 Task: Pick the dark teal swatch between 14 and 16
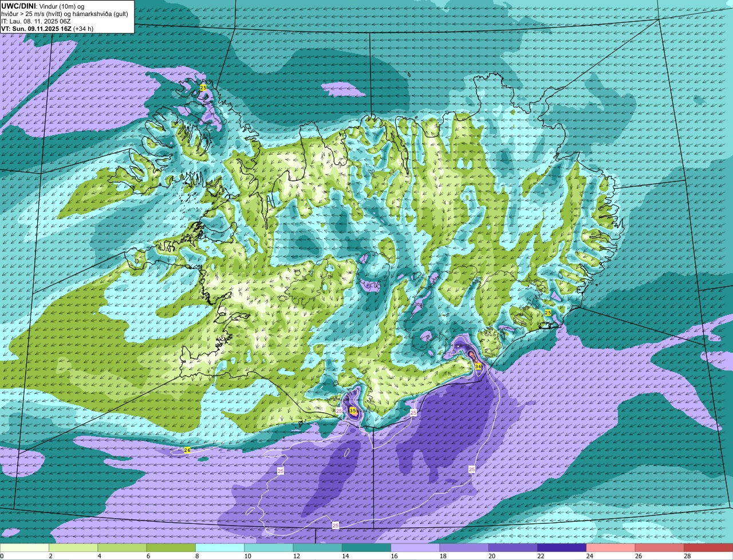pos(366,548)
